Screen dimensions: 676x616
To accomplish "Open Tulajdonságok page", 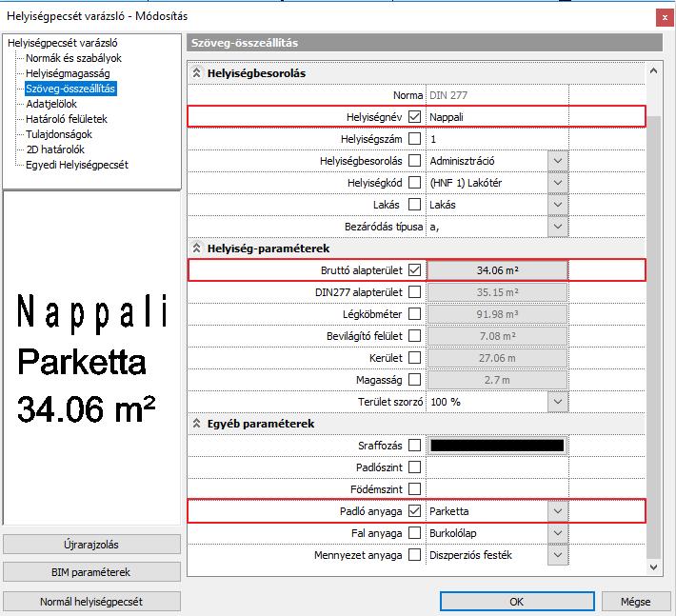I will pyautogui.click(x=59, y=134).
